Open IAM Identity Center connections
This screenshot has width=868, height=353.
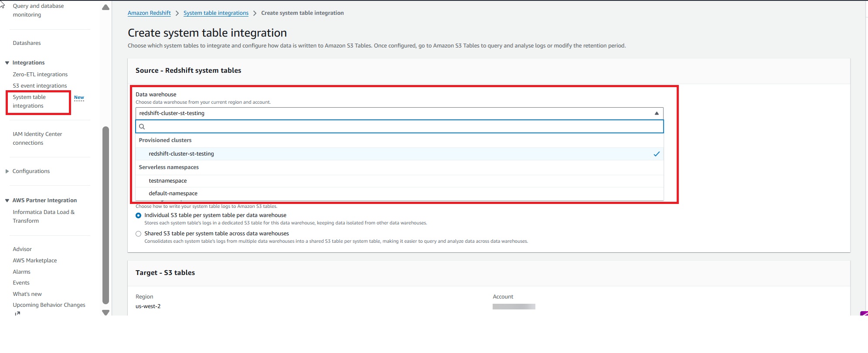pos(37,139)
